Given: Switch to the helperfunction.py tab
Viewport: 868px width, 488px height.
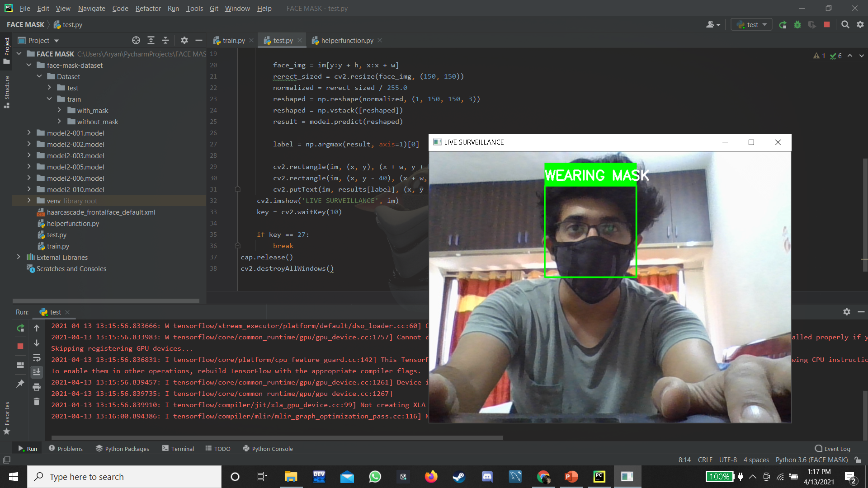Looking at the screenshot, I should [x=347, y=41].
